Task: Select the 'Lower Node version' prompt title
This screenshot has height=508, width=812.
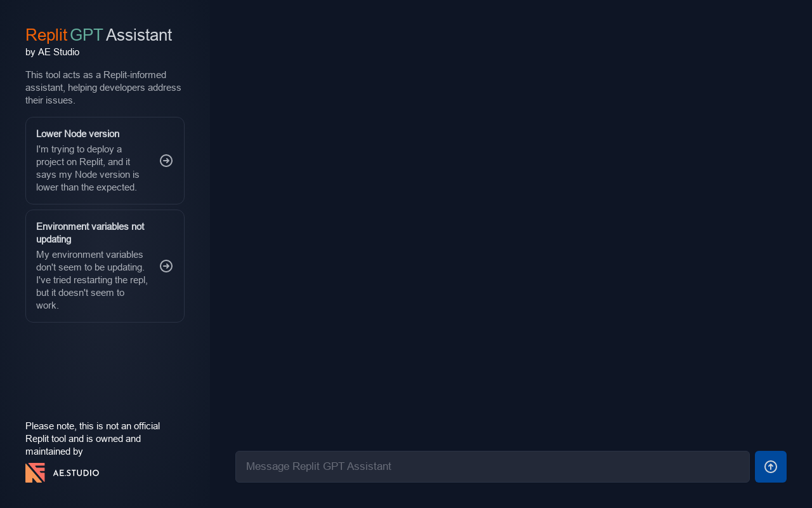Action: 78,134
